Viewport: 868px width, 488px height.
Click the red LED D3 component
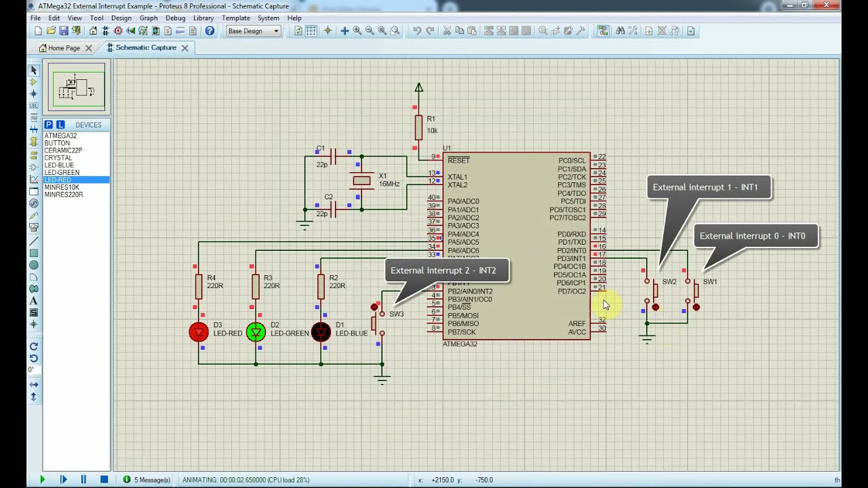(x=199, y=331)
